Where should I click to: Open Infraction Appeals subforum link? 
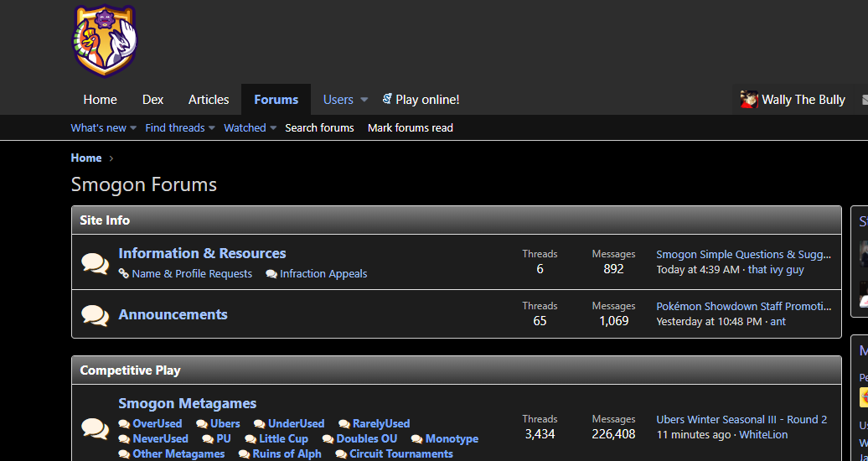323,274
